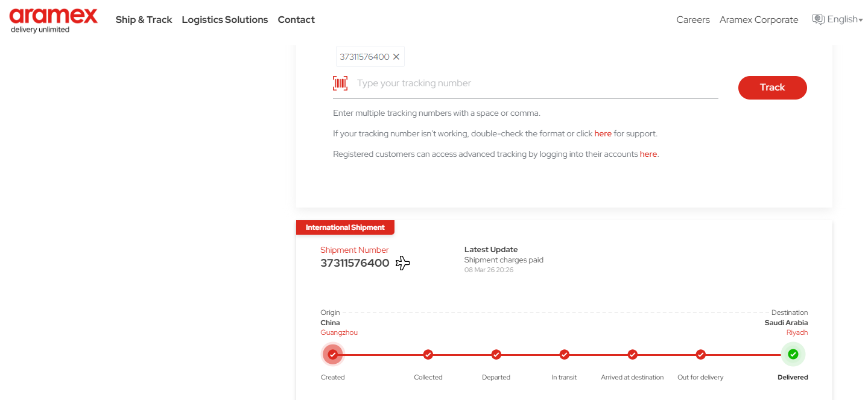Viewport: 868px width, 400px height.
Task: Click the Aramex logo
Action: tap(53, 19)
